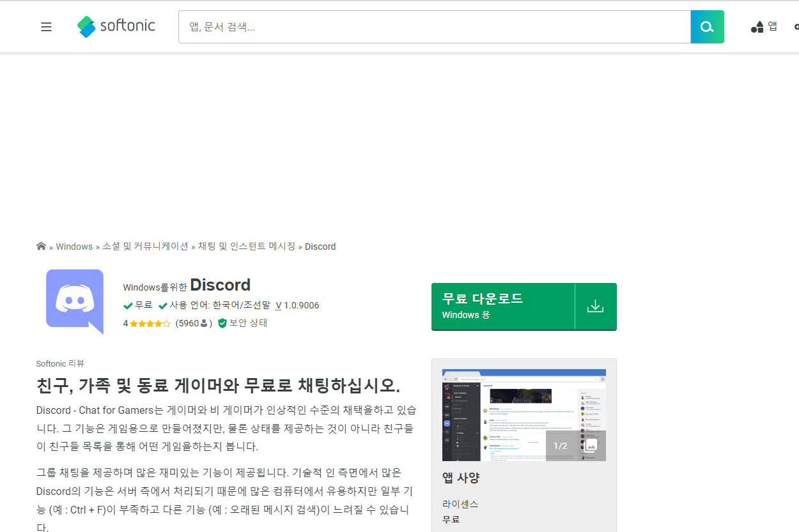
Task: Click the search magnifier button
Action: coord(707,27)
